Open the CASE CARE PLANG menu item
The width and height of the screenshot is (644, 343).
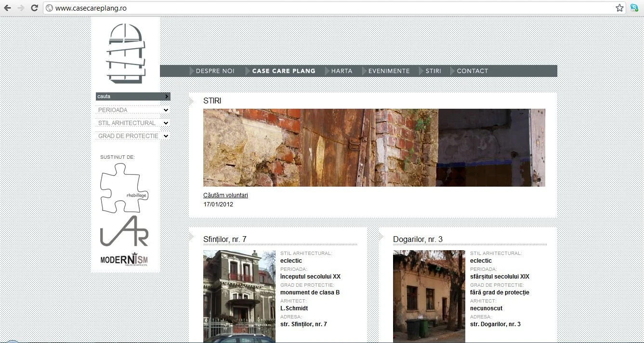[284, 71]
